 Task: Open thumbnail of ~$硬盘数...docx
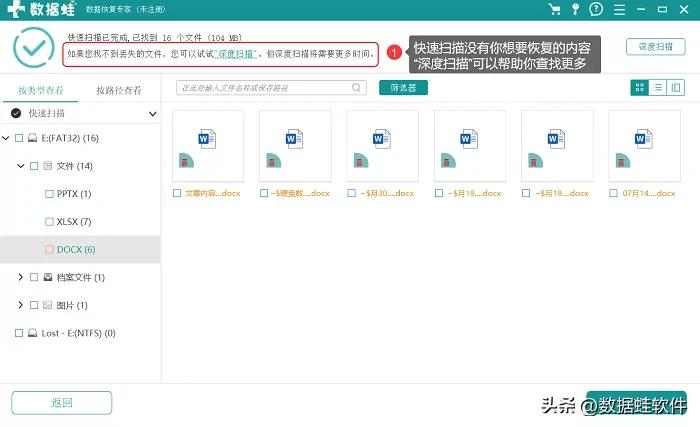(x=295, y=146)
